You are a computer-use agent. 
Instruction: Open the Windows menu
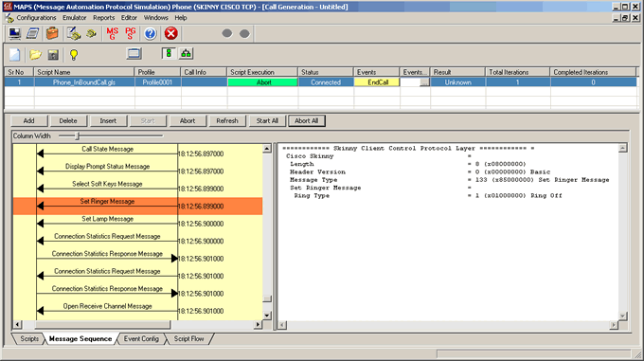click(155, 18)
